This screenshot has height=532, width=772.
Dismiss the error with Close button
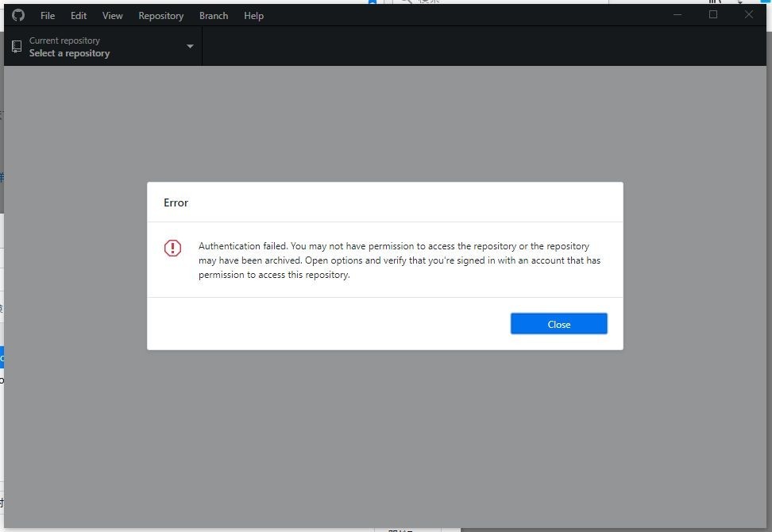pos(559,324)
